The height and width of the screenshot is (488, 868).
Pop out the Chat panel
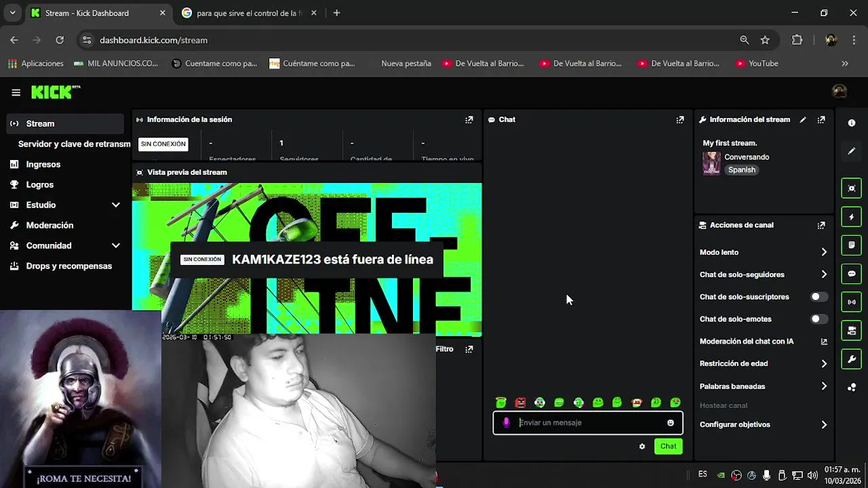680,119
